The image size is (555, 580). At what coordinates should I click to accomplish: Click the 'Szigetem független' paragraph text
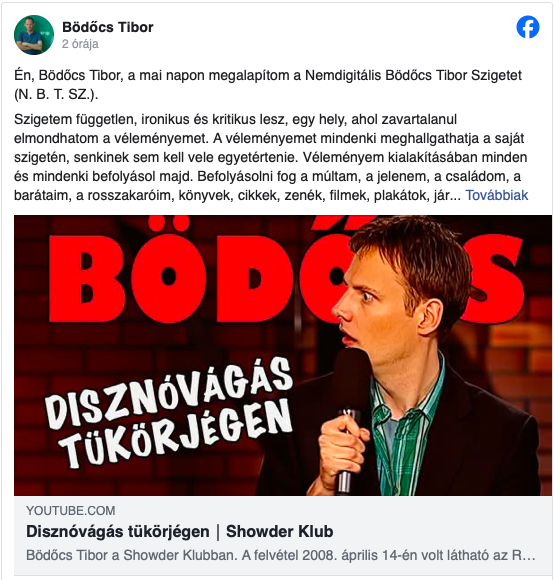coord(271,157)
